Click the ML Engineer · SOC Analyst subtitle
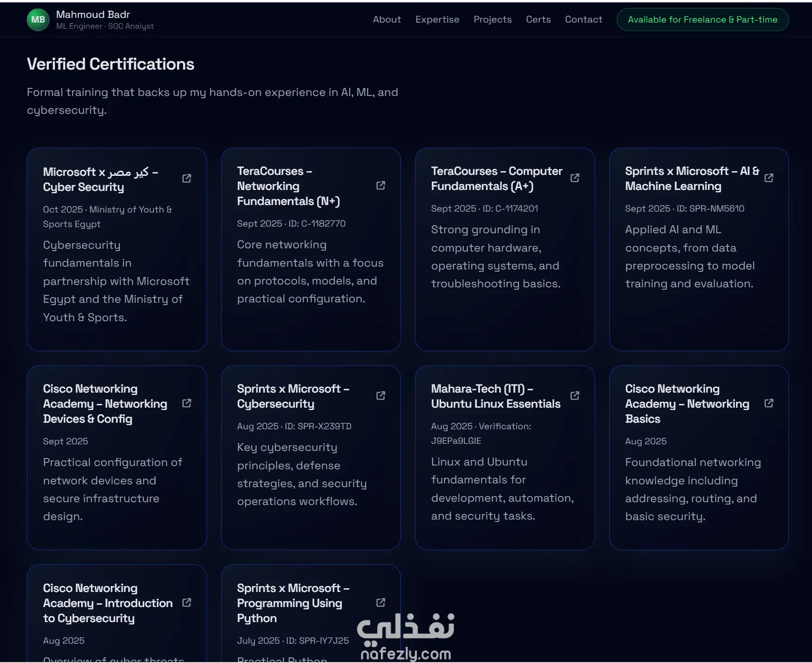 click(x=105, y=26)
